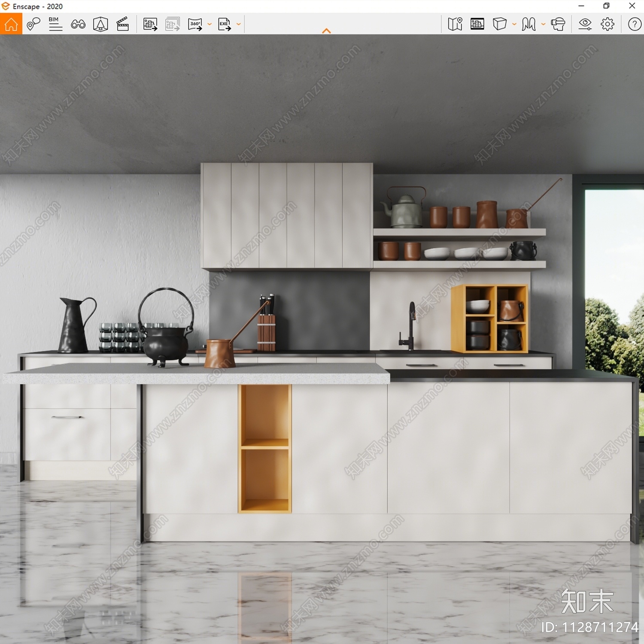The image size is (644, 644).
Task: Open the help question mark icon
Action: pos(635,24)
